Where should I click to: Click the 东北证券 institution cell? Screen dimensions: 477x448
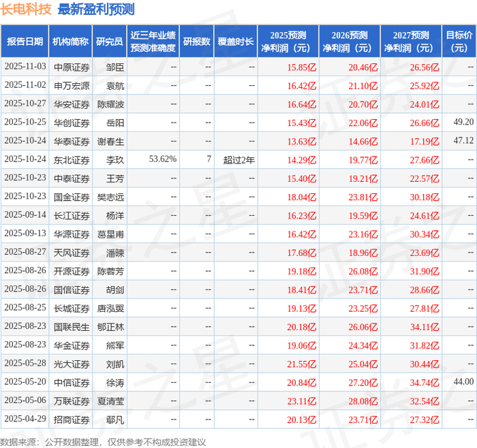tap(72, 160)
